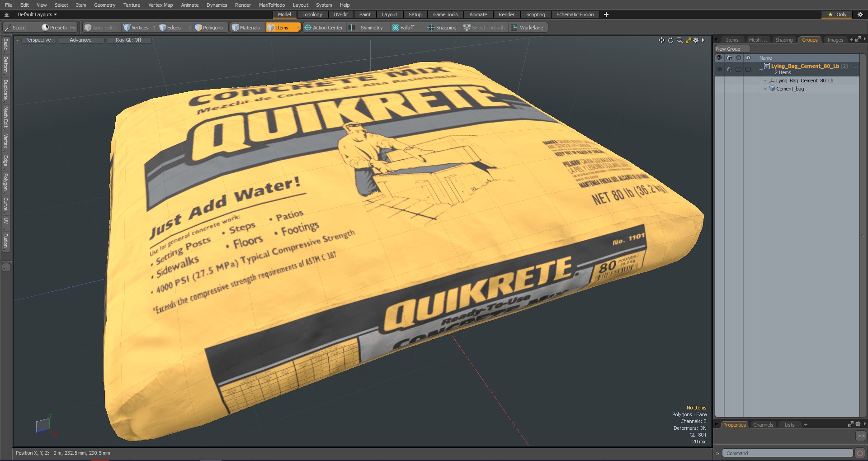Open the Presets browser
Image resolution: width=868 pixels, height=461 pixels.
click(x=59, y=28)
